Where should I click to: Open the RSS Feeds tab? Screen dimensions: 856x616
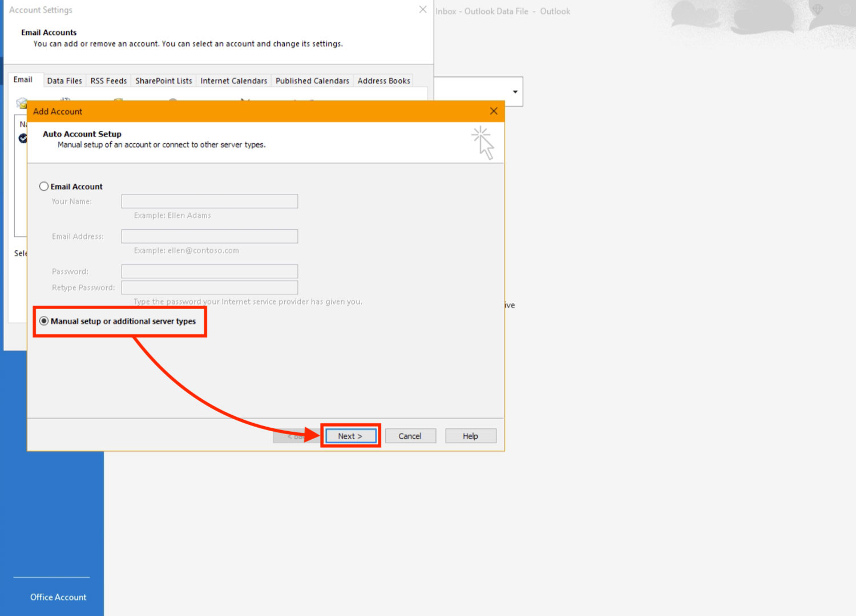tap(108, 81)
